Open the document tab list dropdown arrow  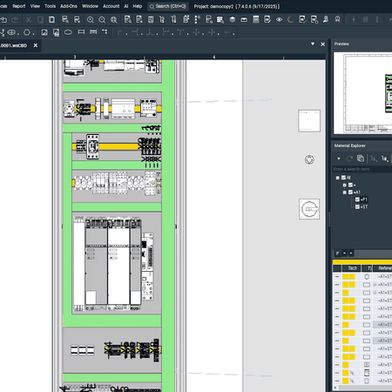pyautogui.click(x=313, y=44)
